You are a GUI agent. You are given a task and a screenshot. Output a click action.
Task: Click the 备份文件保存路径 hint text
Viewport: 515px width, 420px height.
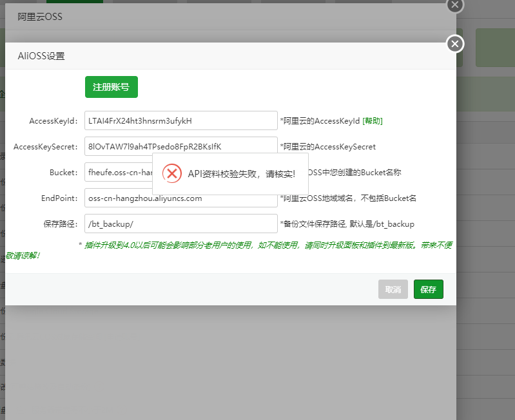[347, 224]
